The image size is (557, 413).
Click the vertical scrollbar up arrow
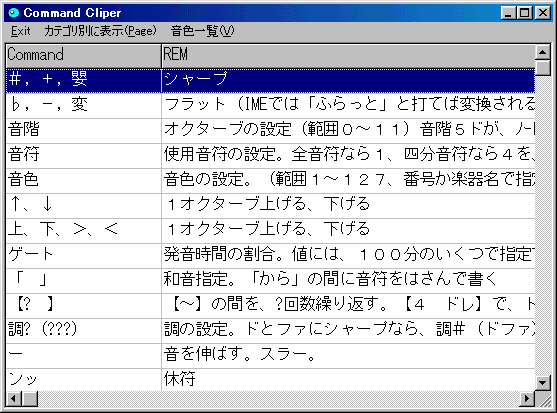coord(542,53)
